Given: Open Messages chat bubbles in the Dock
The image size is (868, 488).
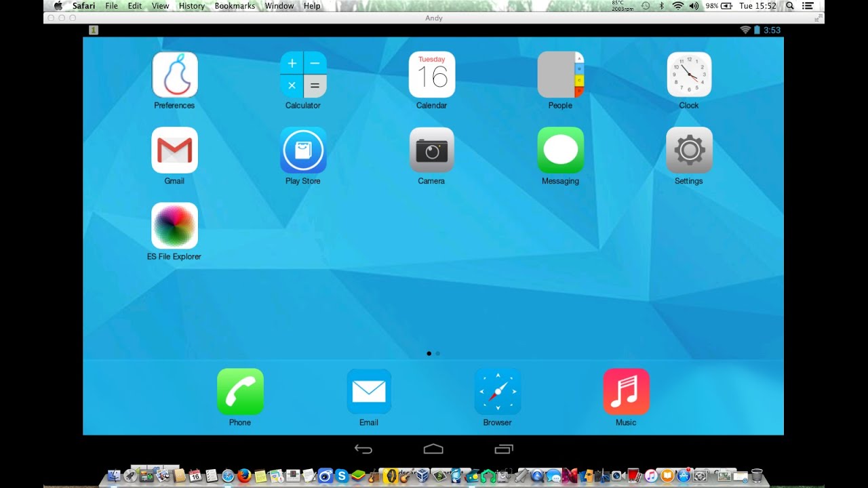Looking at the screenshot, I should click(554, 476).
